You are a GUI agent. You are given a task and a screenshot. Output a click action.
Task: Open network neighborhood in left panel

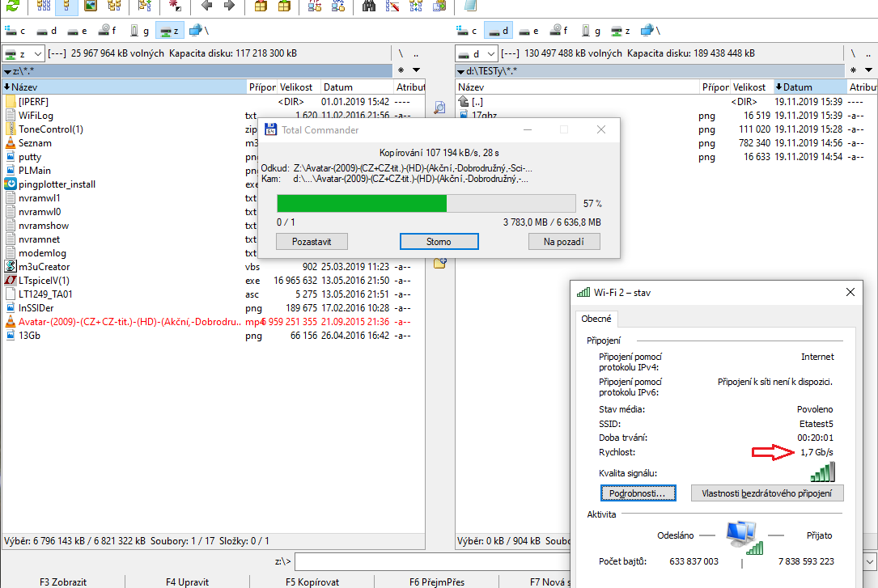[x=199, y=31]
